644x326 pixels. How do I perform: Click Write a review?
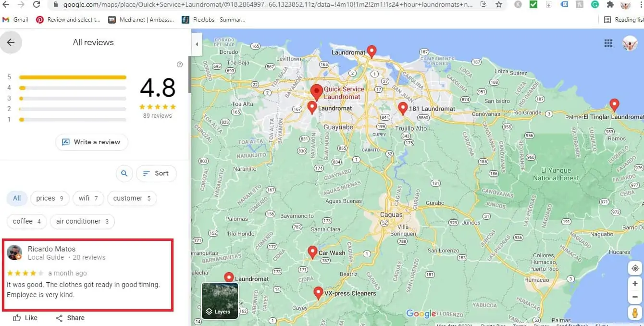[91, 142]
